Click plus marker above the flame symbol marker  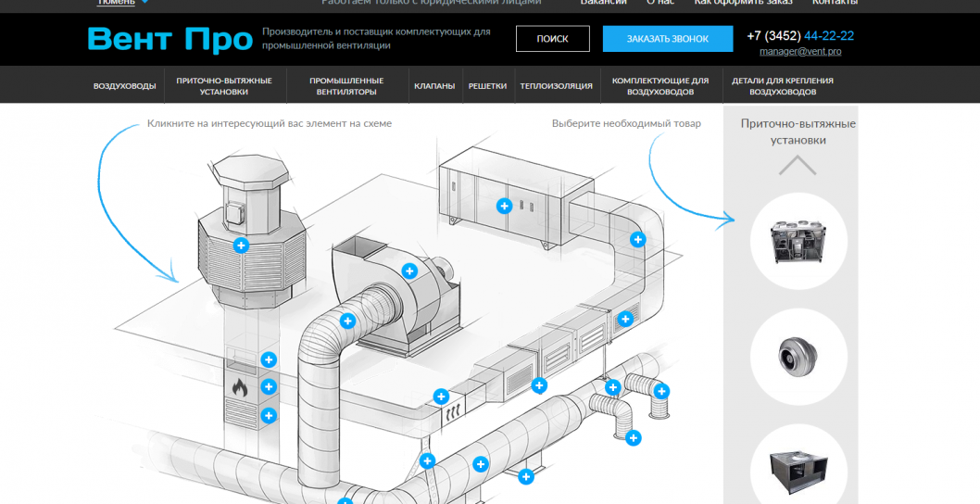(269, 359)
